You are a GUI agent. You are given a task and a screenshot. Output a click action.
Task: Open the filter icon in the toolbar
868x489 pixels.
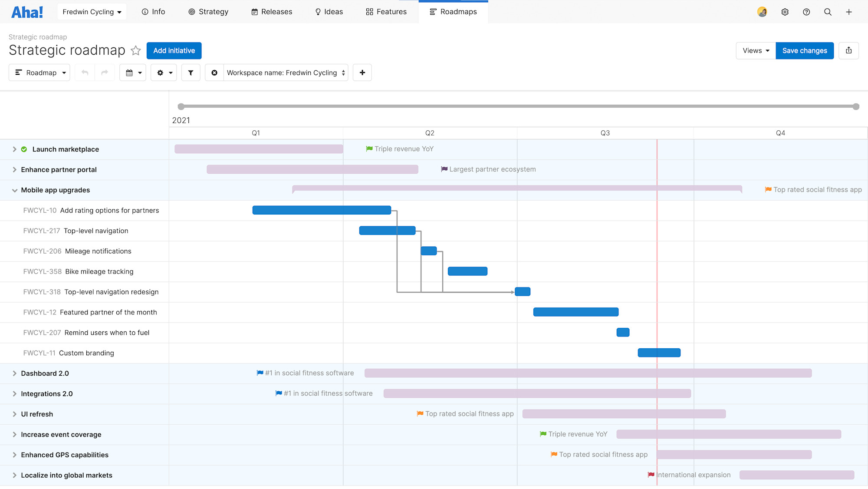[x=191, y=73]
